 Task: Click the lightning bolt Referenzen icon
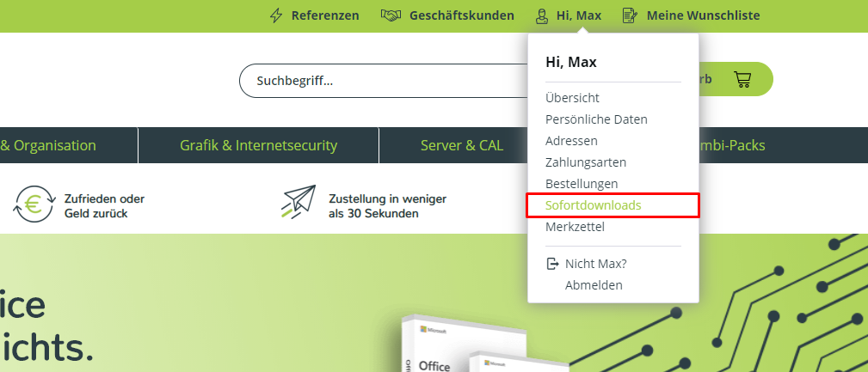click(275, 15)
